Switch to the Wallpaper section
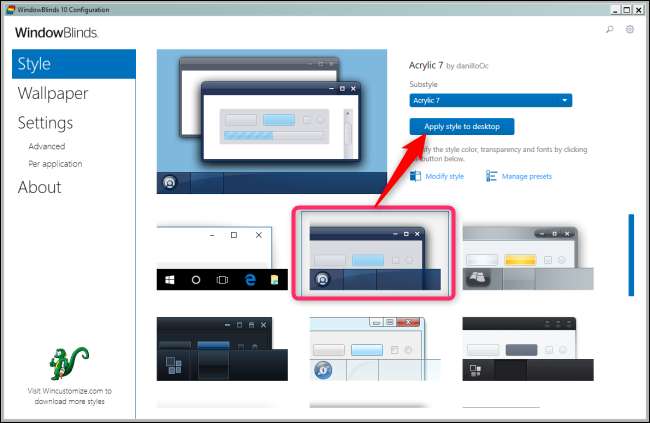The image size is (650, 423). (x=53, y=93)
